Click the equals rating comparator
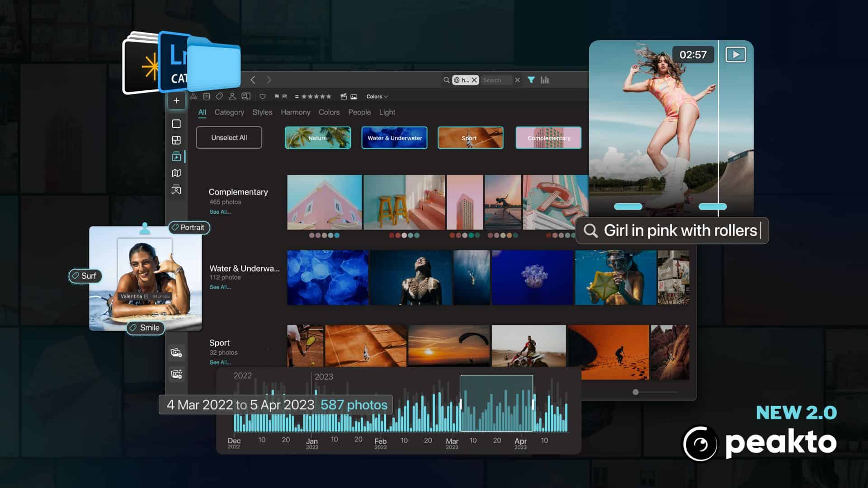The width and height of the screenshot is (868, 488). (297, 96)
